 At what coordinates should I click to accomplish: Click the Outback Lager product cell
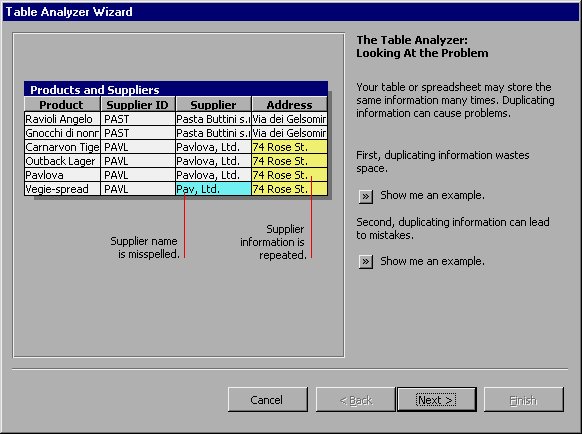pos(62,161)
